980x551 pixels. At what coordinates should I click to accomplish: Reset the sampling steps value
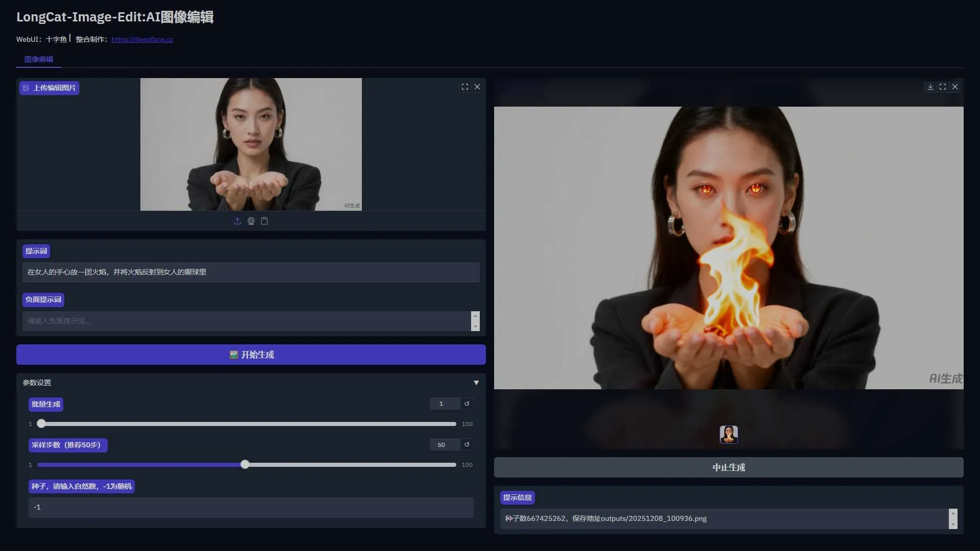[467, 445]
